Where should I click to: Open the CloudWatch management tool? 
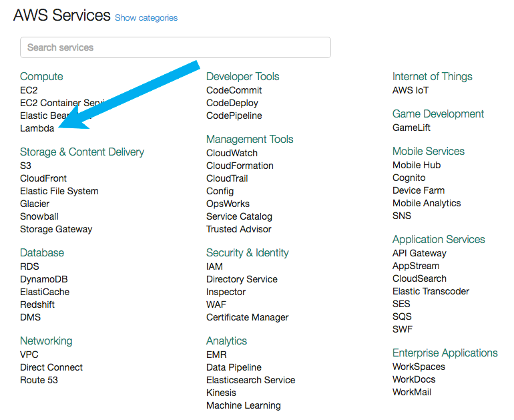232,153
